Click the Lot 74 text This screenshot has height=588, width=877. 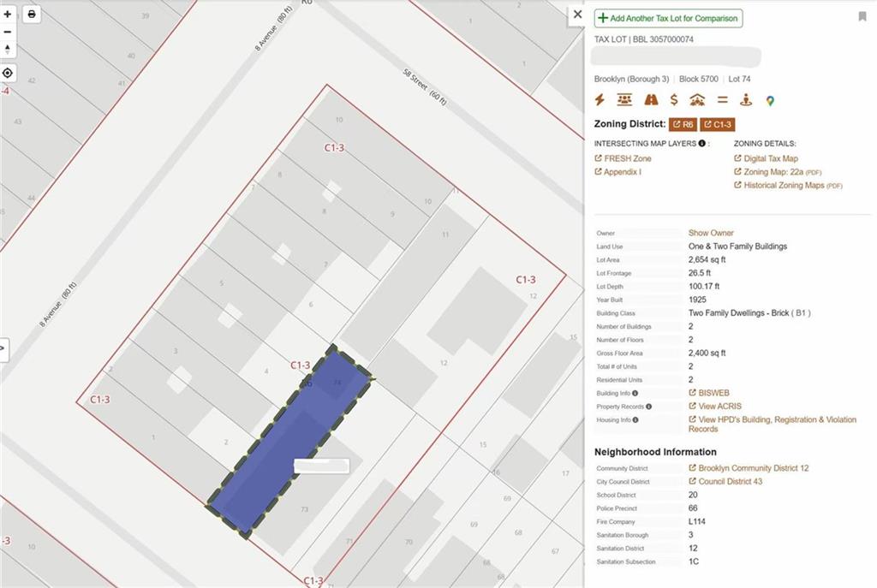pos(739,80)
